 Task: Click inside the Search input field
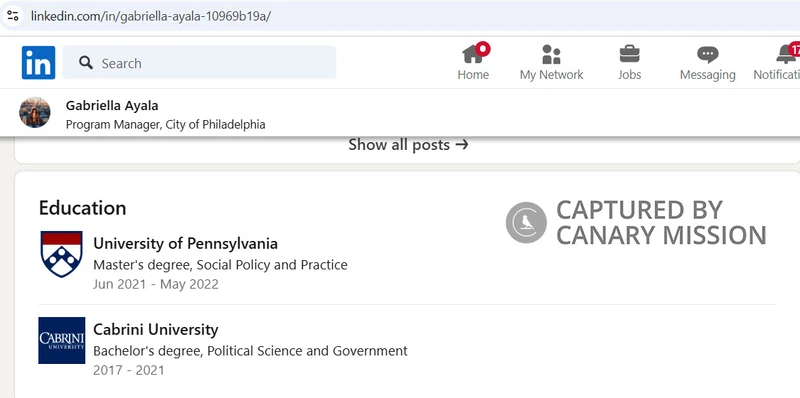click(x=199, y=63)
